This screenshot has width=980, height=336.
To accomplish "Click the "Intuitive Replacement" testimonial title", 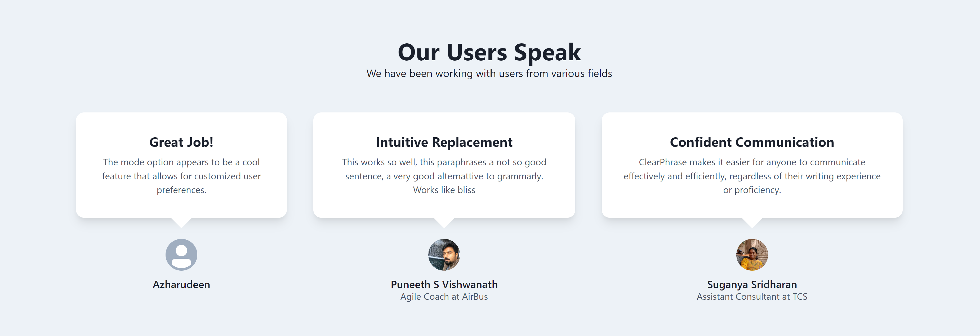I will [444, 142].
